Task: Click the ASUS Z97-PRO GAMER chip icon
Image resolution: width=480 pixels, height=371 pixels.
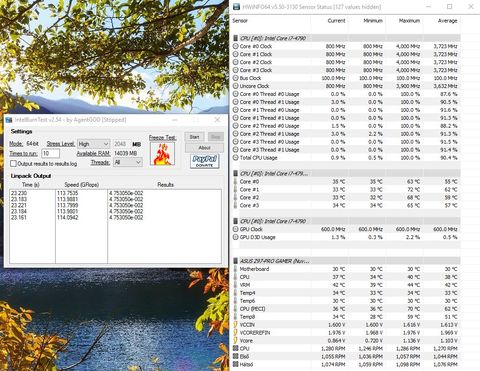Action: (235, 261)
